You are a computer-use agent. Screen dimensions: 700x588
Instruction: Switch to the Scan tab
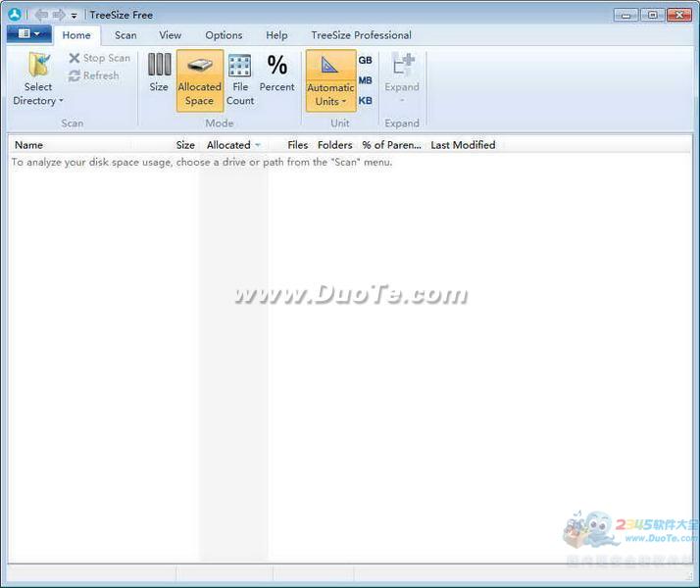point(125,35)
